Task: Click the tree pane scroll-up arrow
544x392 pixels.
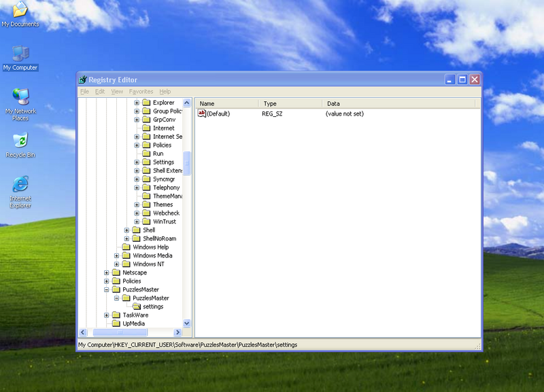Action: coord(186,103)
